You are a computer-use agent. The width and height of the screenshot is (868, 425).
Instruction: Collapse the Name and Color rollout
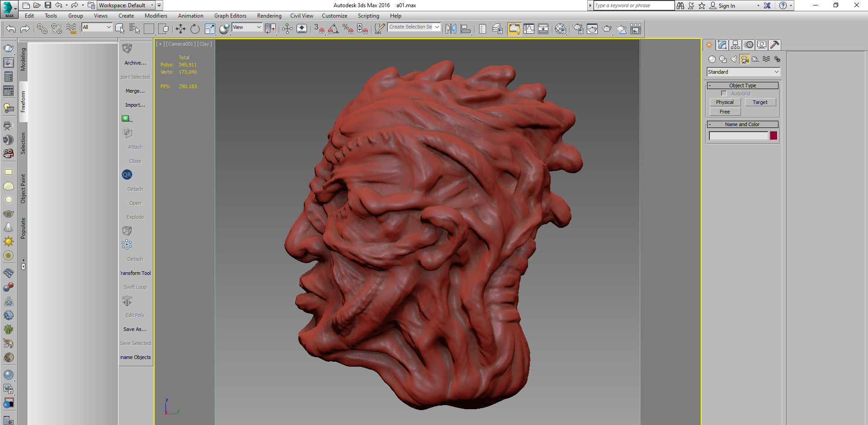pyautogui.click(x=742, y=124)
